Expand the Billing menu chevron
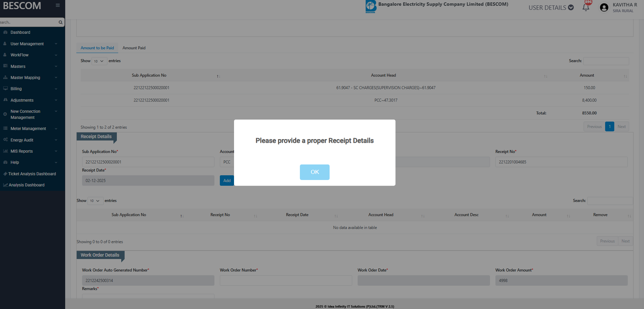The width and height of the screenshot is (644, 309). pyautogui.click(x=56, y=89)
